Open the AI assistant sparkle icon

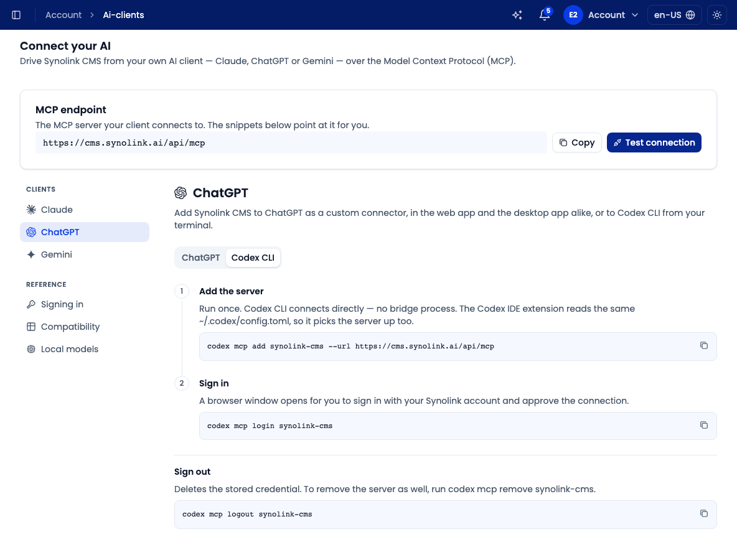[517, 15]
